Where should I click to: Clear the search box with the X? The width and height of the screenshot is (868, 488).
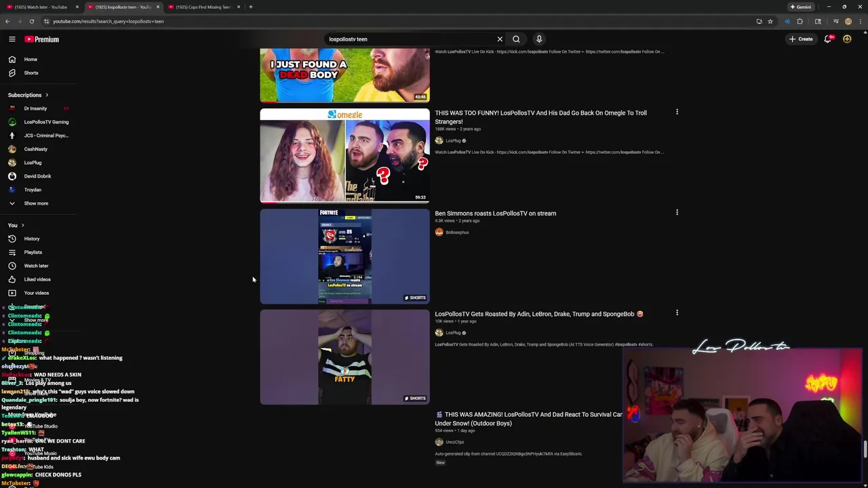tap(500, 39)
